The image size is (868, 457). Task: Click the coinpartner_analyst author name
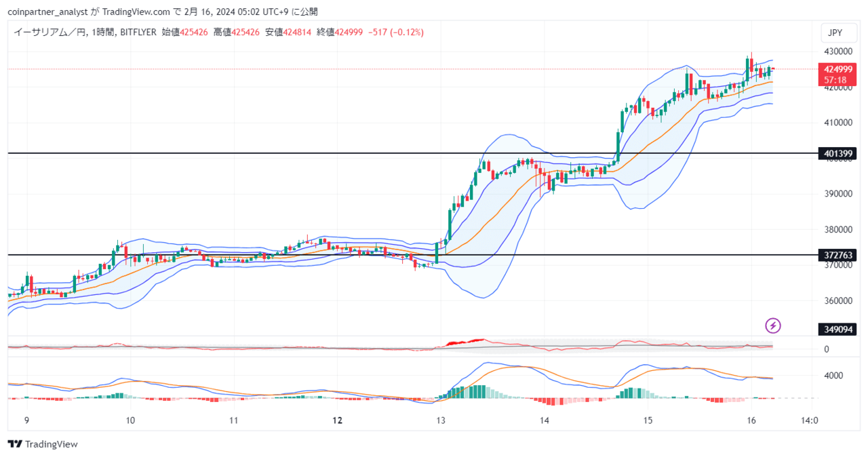[x=45, y=12]
